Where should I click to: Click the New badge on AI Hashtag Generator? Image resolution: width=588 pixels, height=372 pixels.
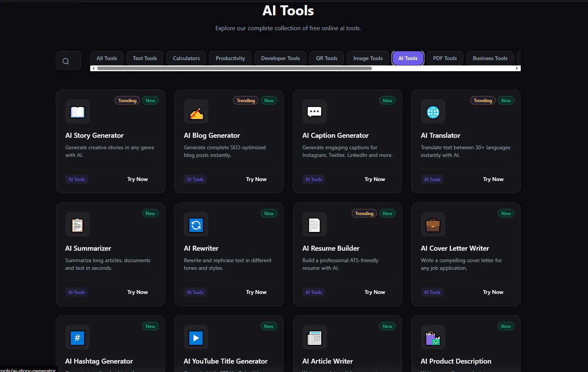pos(151,326)
